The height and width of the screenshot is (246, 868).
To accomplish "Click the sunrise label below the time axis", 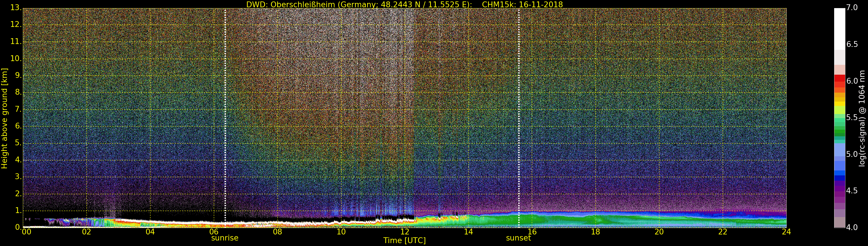I will 225,238.
